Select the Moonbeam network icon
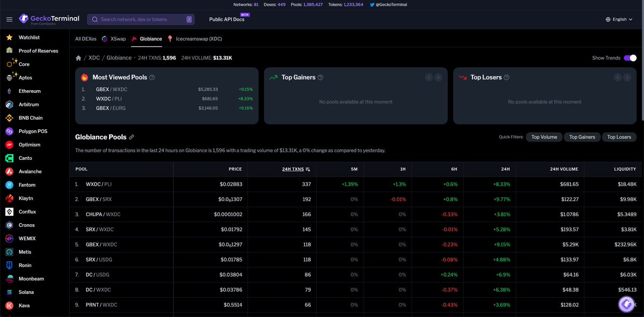 (9, 279)
